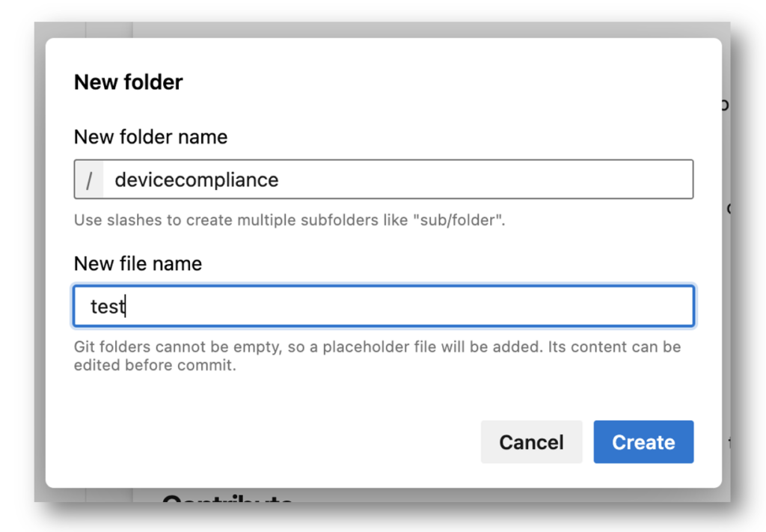
Task: Click the "Git folders cannot be empty" hint
Action: [377, 355]
